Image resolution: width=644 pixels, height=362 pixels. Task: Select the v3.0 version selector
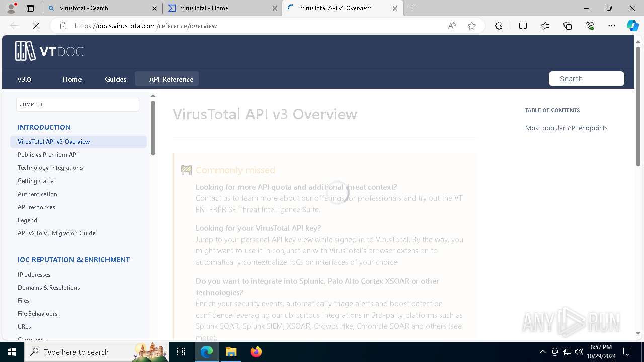[24, 79]
